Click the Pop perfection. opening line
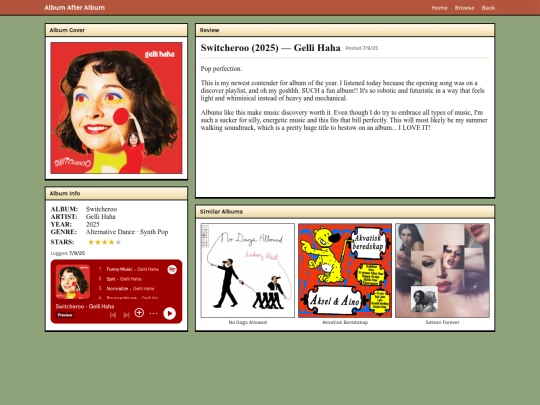This screenshot has width=540, height=405. (x=221, y=69)
